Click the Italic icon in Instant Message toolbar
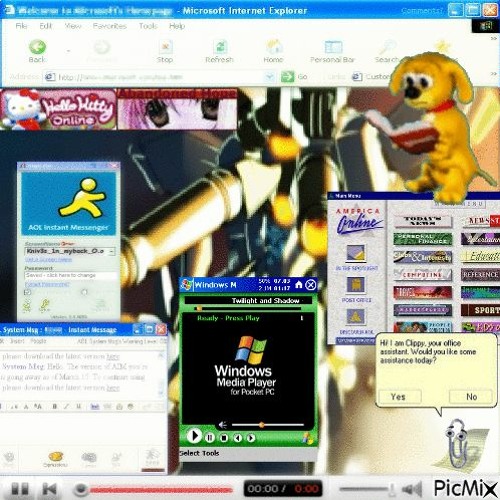Viewport: 500px width, 500px height. coord(66,406)
